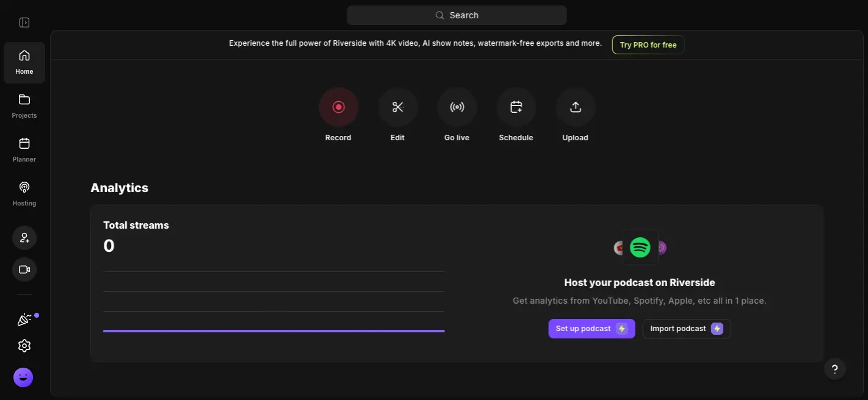Screen dimensions: 868x400
Task: Open Projects in sidebar
Action: coord(24,106)
